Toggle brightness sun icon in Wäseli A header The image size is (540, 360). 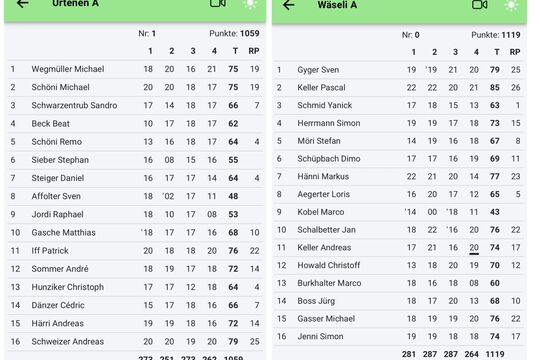pos(511,5)
